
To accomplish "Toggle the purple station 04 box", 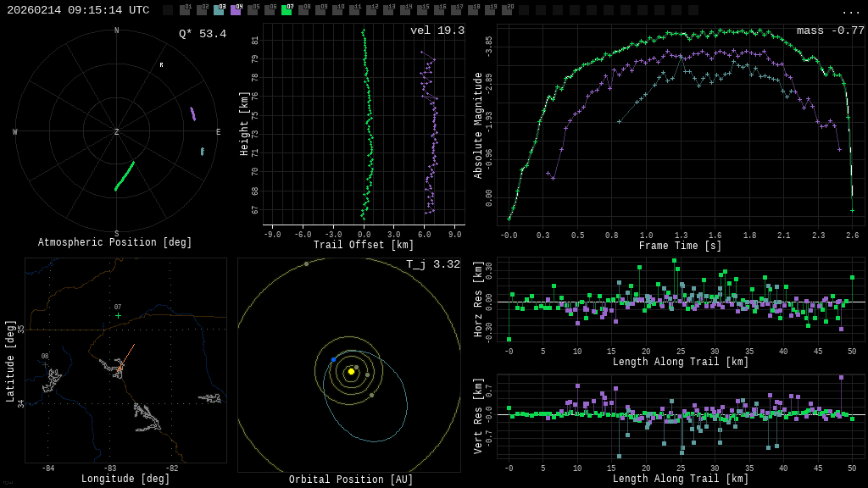I will pos(236,10).
